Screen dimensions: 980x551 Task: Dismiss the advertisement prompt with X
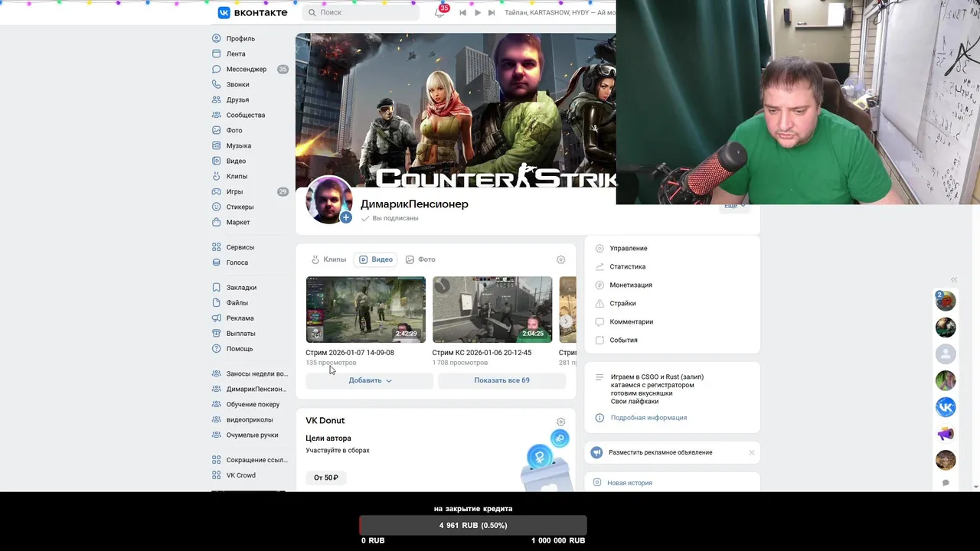[751, 452]
